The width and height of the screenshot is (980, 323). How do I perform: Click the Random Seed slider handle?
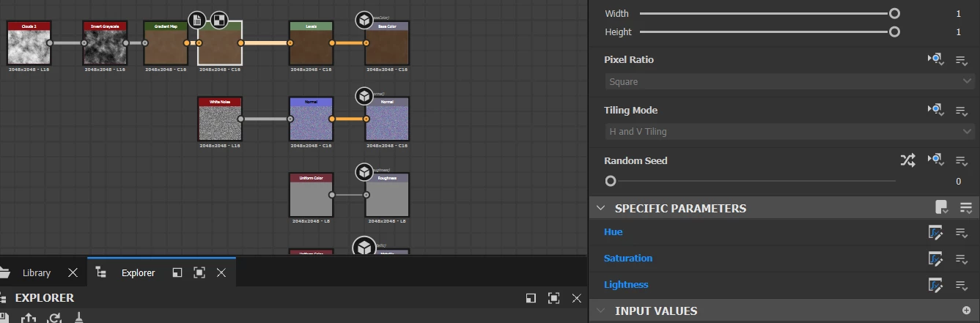click(611, 181)
